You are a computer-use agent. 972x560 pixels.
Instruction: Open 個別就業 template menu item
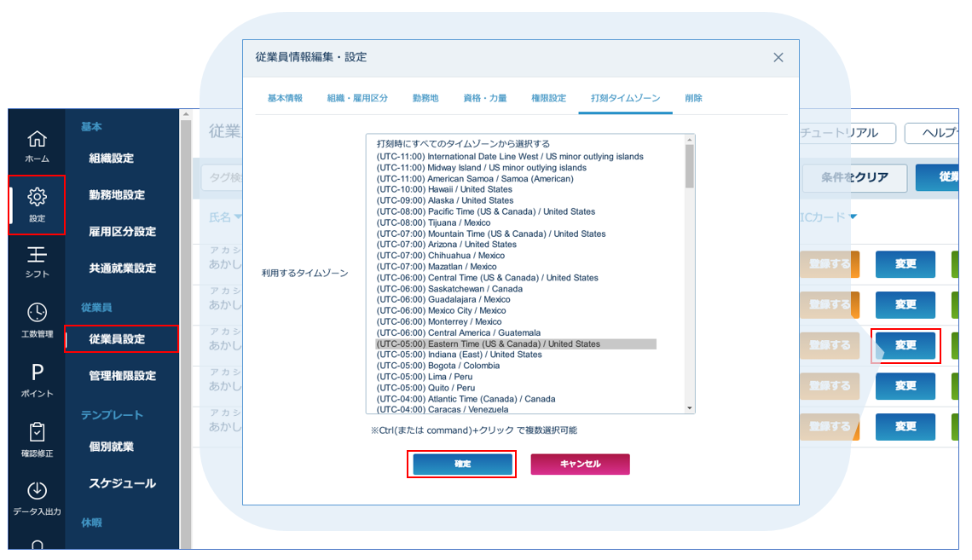[111, 446]
